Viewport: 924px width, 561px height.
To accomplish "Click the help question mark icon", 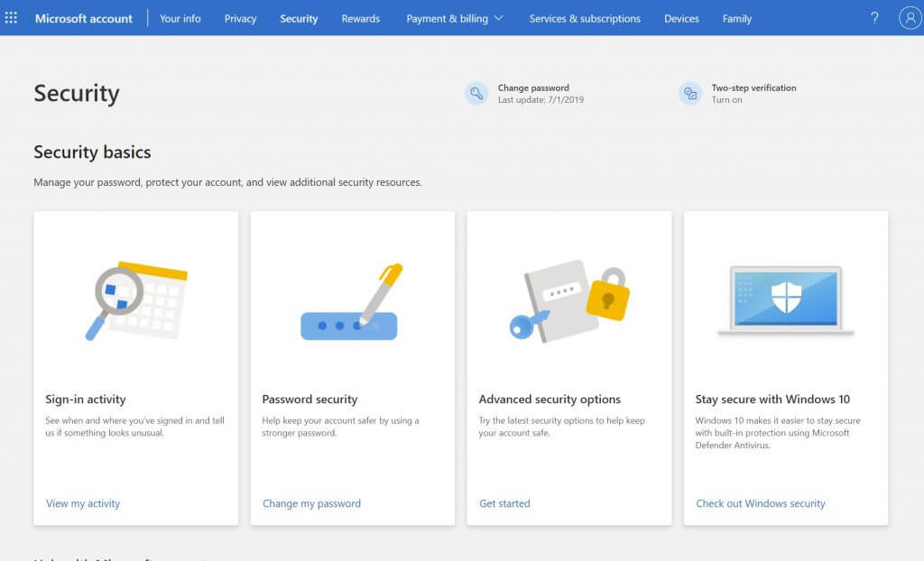I will point(874,18).
